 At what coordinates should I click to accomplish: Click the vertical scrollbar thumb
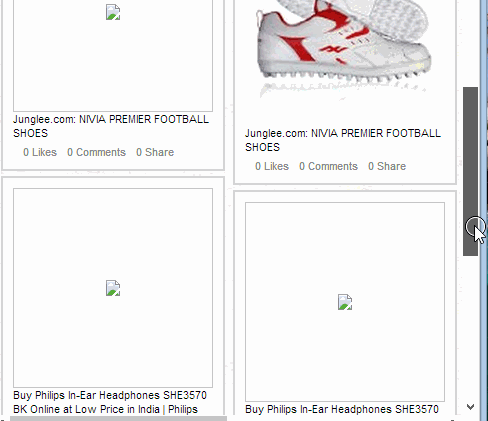click(470, 171)
